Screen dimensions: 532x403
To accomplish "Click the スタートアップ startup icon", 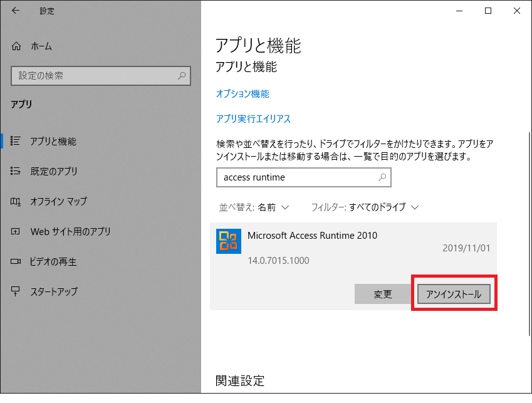I will (16, 291).
